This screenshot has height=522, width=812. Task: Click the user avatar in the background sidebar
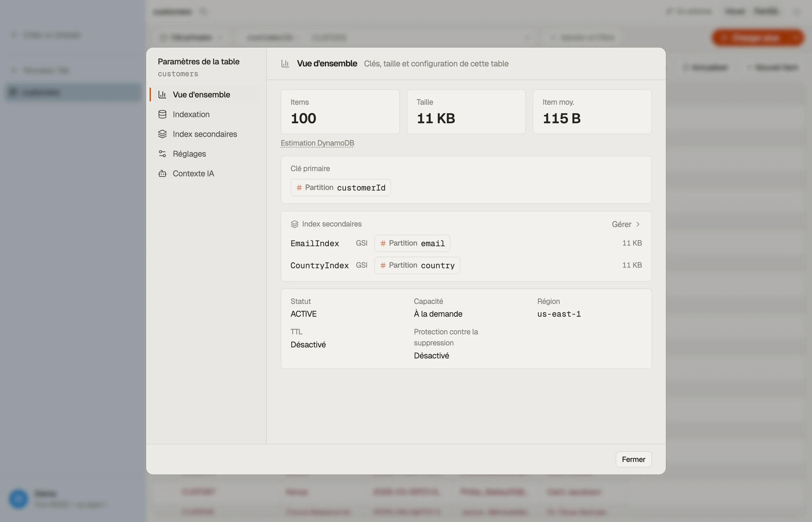tap(18, 499)
